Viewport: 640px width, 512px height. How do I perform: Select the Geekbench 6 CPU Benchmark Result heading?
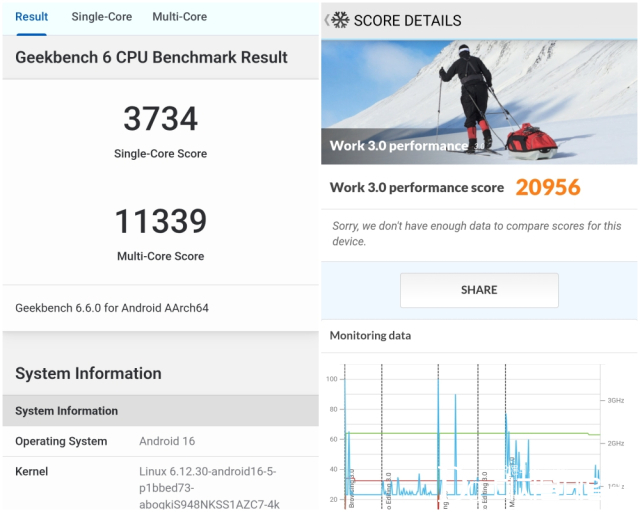[x=151, y=57]
